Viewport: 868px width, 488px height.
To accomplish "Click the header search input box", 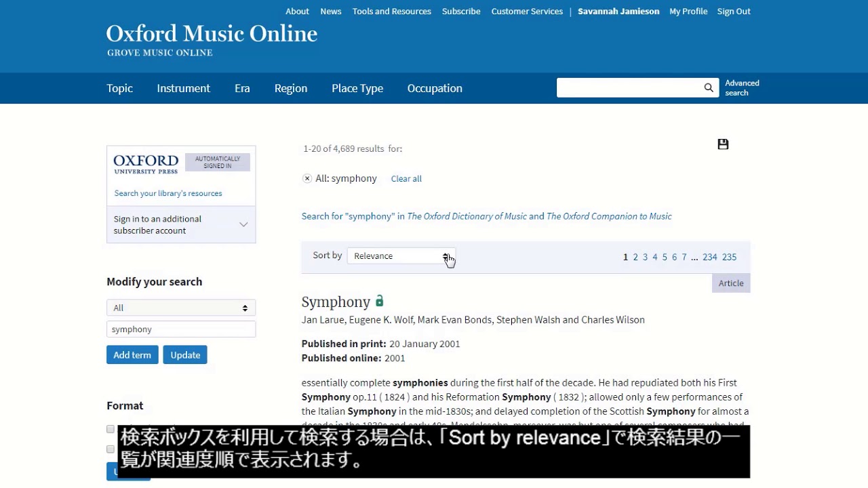I will point(629,87).
